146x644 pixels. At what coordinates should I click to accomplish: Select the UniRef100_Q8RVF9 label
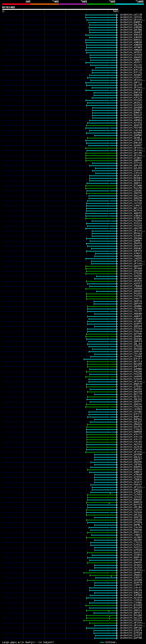(x=131, y=341)
